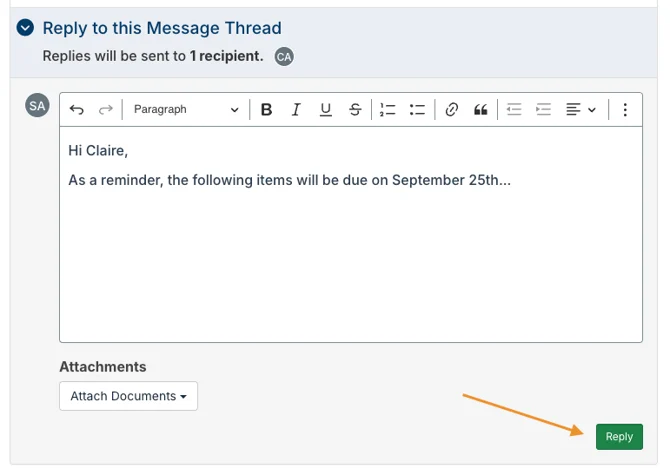Toggle bold formatting

pos(266,110)
